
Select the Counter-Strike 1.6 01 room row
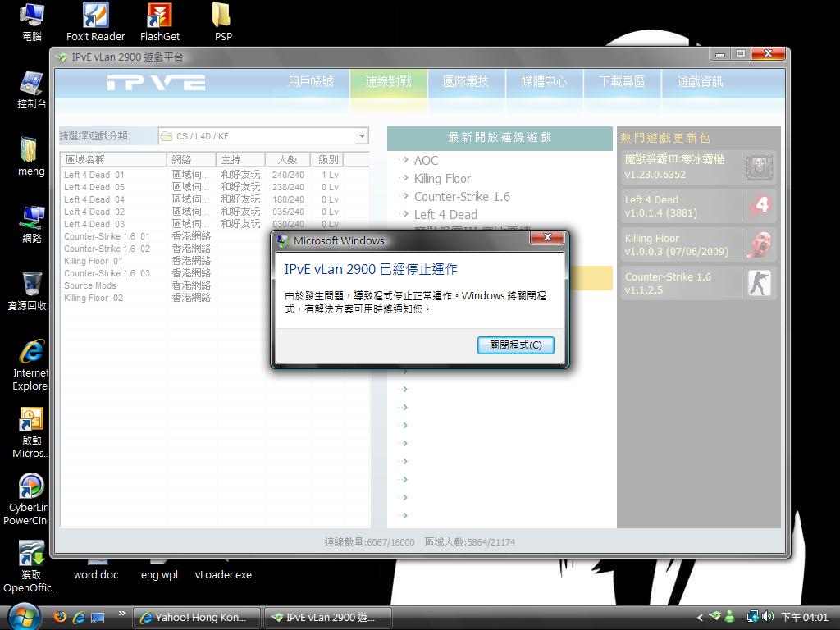[166, 236]
